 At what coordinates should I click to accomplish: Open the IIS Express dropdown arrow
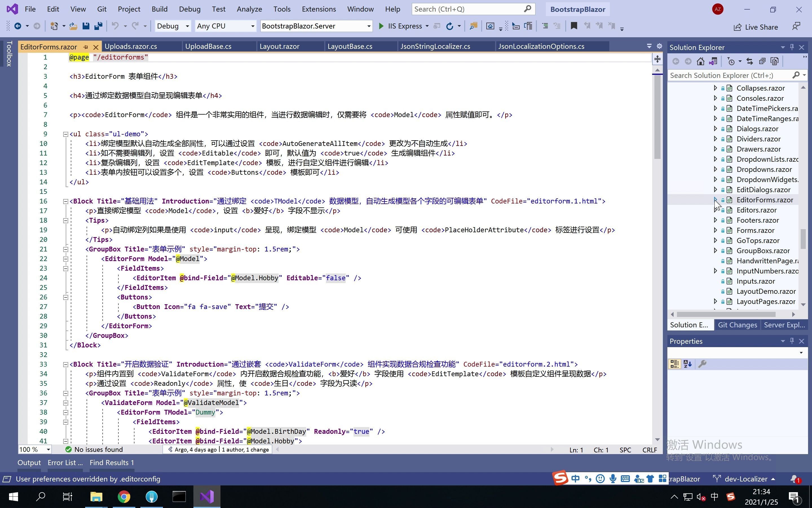click(x=427, y=26)
